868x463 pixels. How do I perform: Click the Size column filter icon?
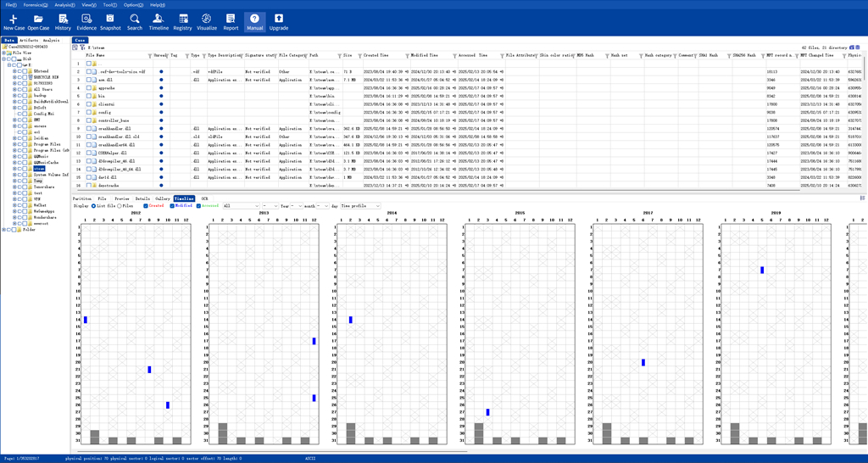point(359,56)
